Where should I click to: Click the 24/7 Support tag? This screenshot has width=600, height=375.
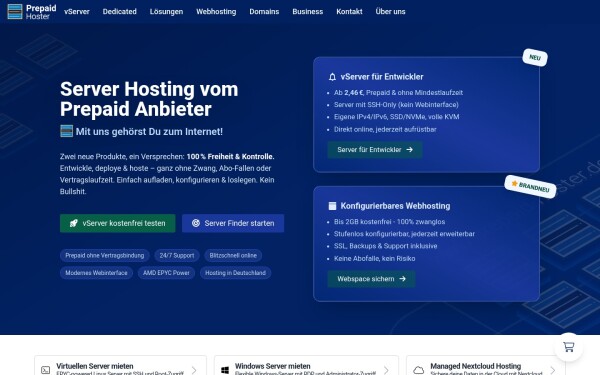(x=177, y=256)
